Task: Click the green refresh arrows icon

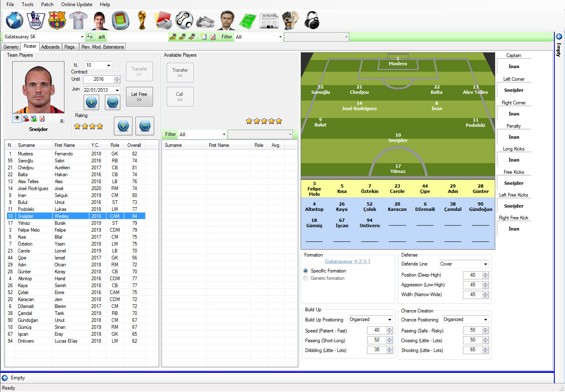Action: 90,37
